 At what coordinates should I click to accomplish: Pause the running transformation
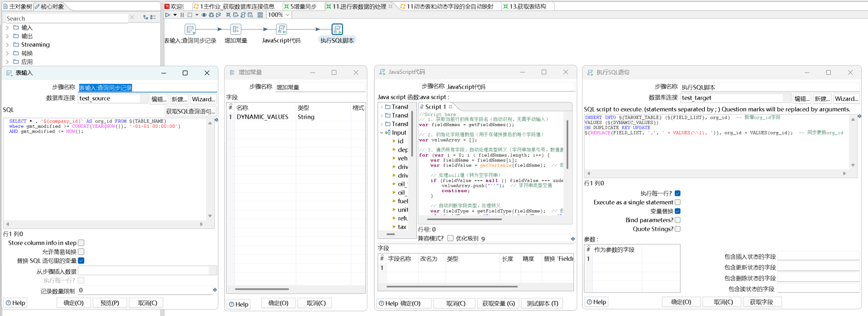point(182,15)
